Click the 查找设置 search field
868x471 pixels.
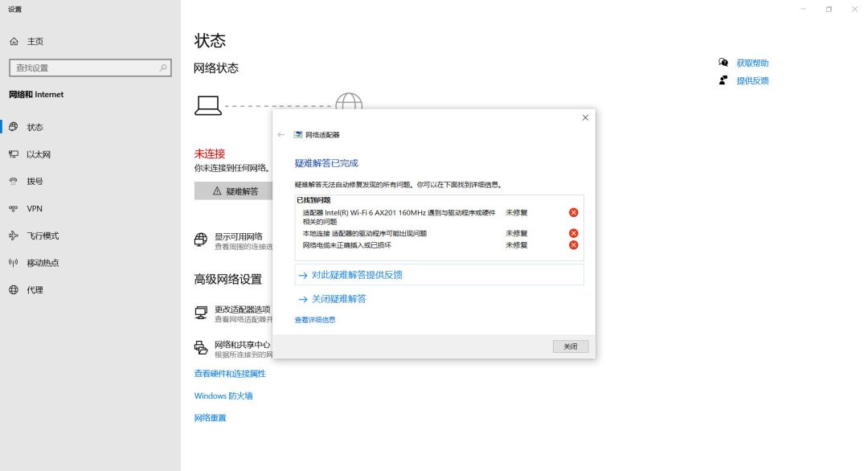[90, 68]
